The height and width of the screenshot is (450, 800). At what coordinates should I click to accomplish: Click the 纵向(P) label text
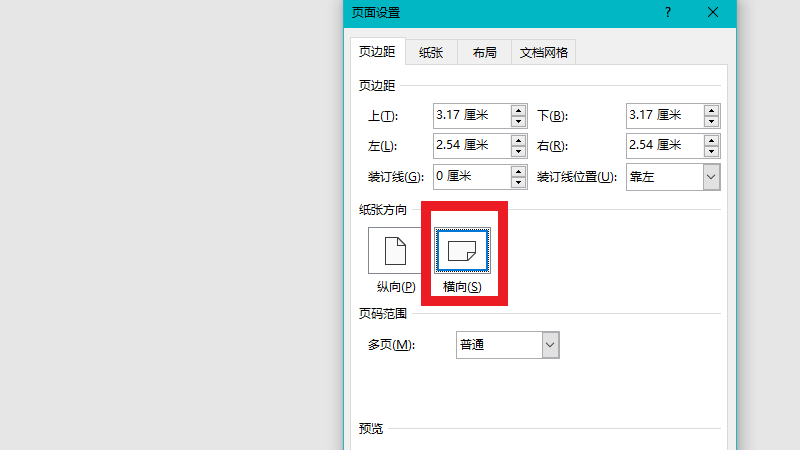(396, 287)
